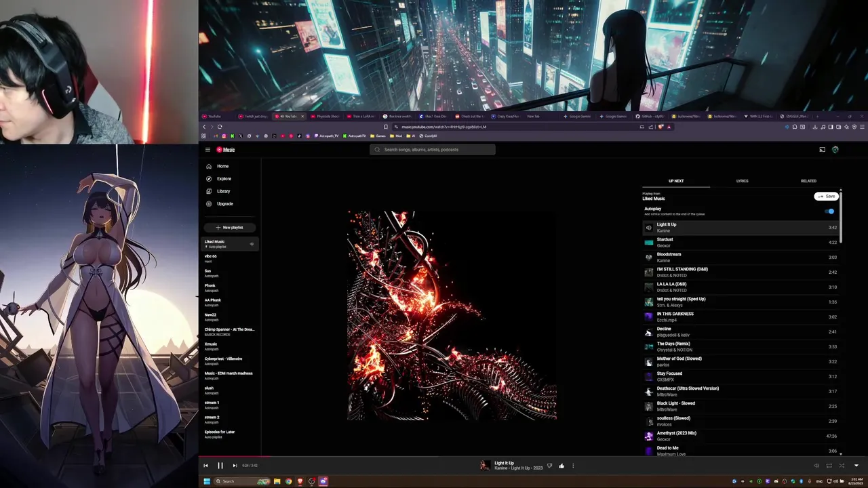
Task: Toggle repeat mode
Action: (829, 466)
